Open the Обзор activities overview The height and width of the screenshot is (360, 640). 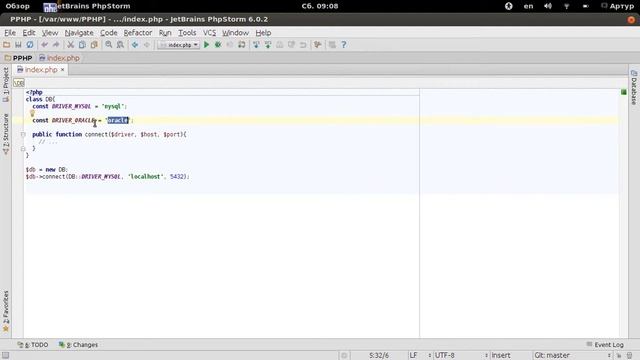click(18, 6)
